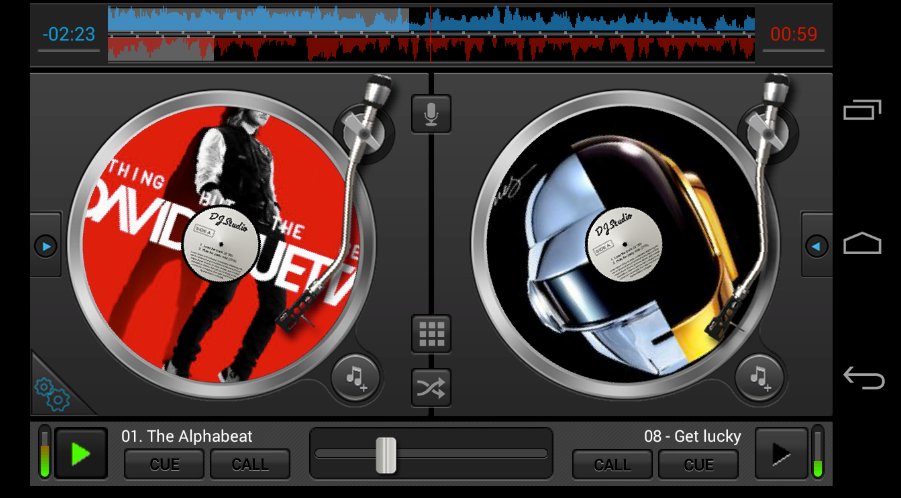Toggle the shuffle automix icon
The height and width of the screenshot is (498, 901).
(x=431, y=388)
